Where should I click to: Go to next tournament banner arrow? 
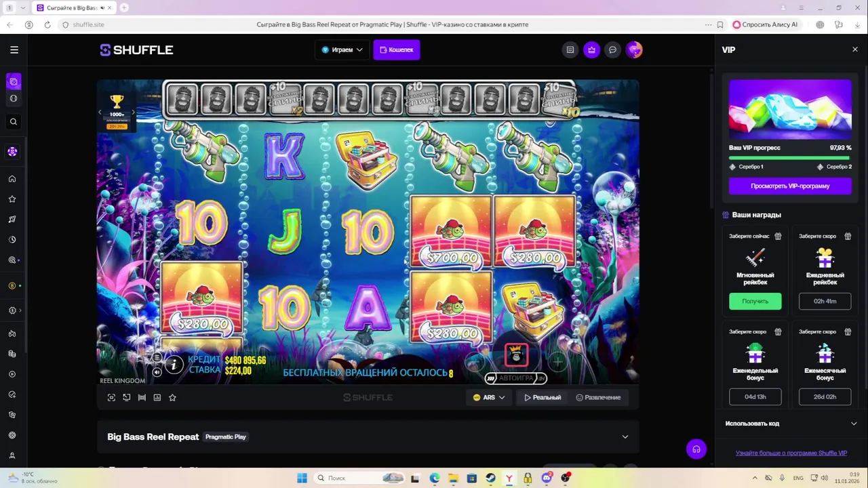(134, 113)
